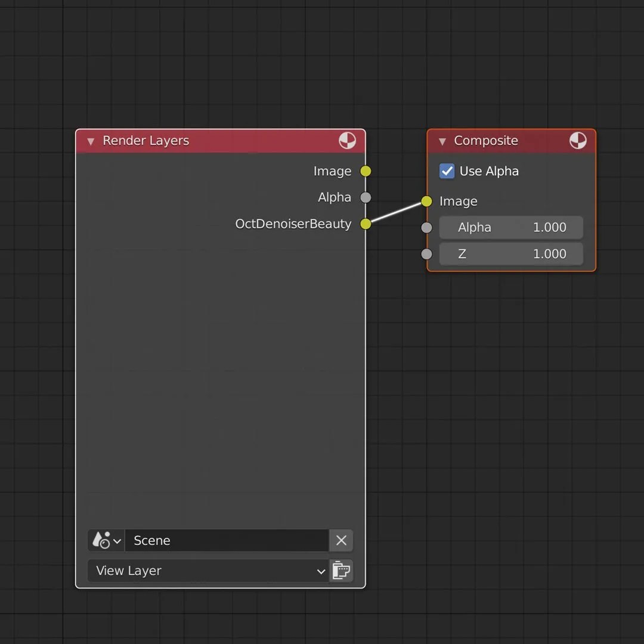Click the Alpha input socket on Composite
This screenshot has width=644, height=644.
[x=426, y=227]
